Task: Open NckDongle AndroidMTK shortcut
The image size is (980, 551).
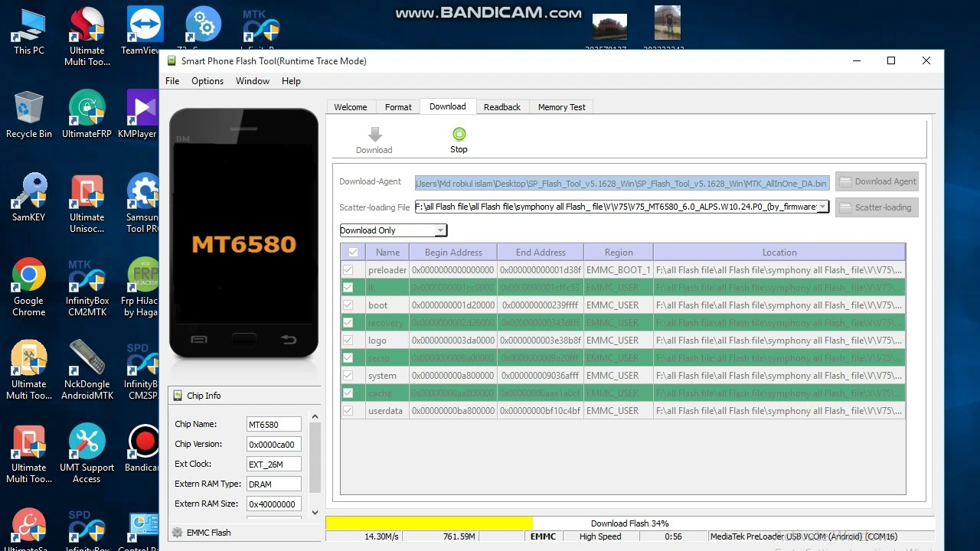Action: coord(87,370)
